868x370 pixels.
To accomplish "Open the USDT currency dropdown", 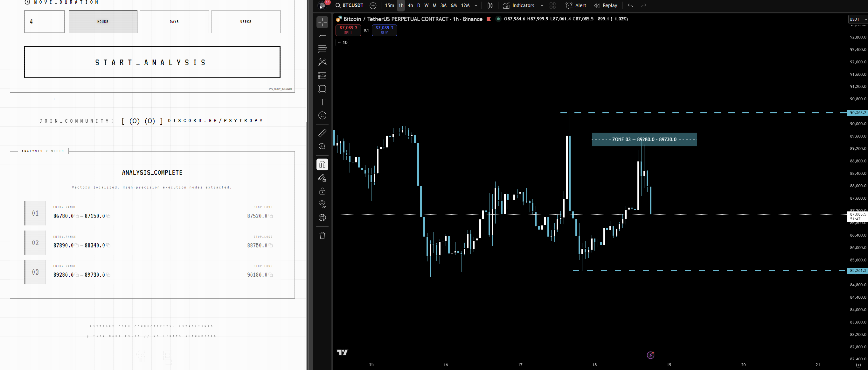I will coord(857,19).
